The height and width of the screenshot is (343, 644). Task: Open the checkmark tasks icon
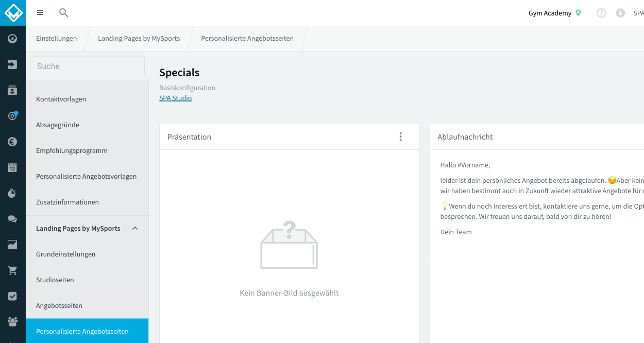(x=12, y=296)
